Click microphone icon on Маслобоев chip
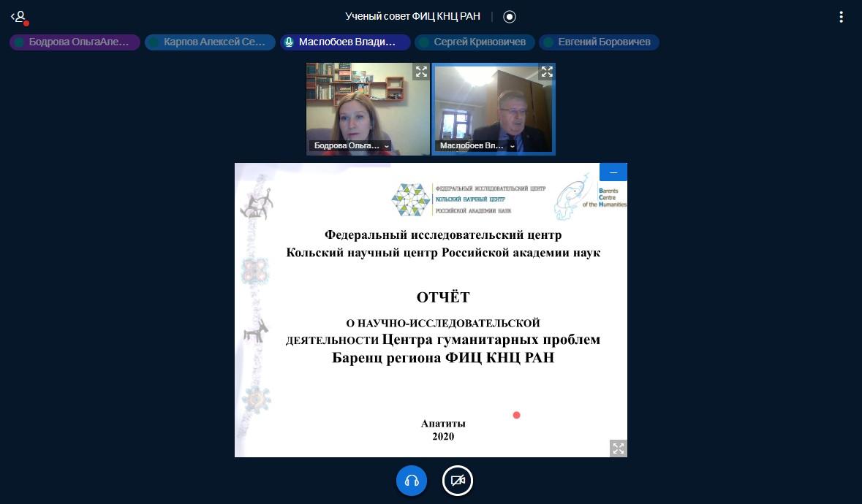This screenshot has height=504, width=862. click(x=290, y=42)
